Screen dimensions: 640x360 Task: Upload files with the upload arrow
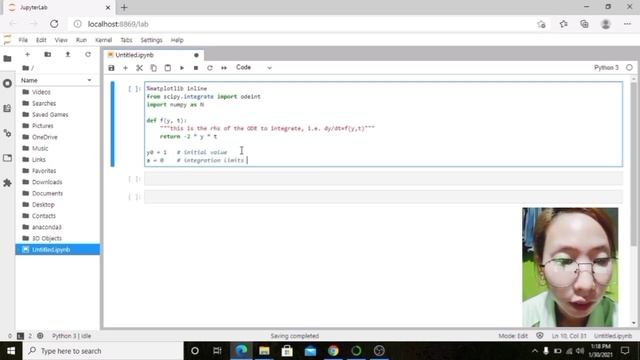coord(68,54)
